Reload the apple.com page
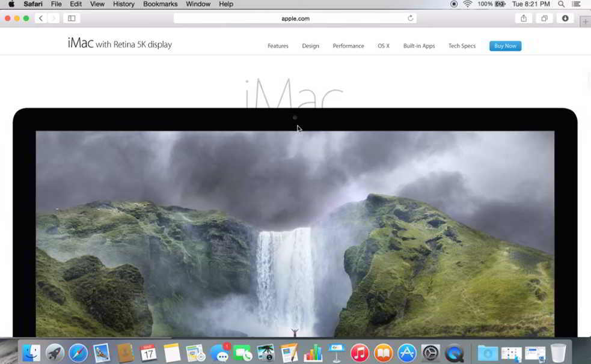 411,18
